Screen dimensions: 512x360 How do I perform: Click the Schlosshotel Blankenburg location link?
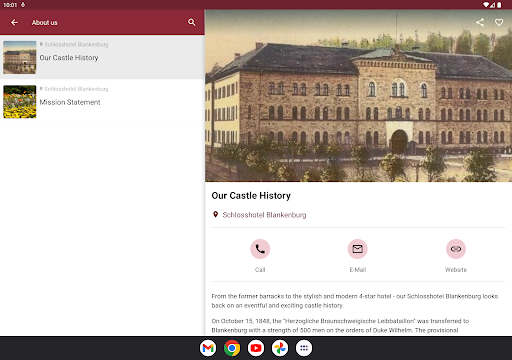[264, 215]
